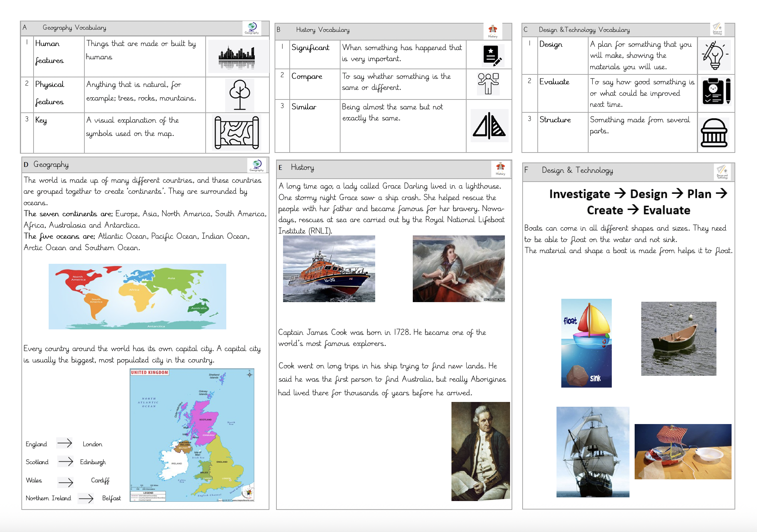
Task: Click the clipboard checklist Evaluate icon
Action: point(716,91)
